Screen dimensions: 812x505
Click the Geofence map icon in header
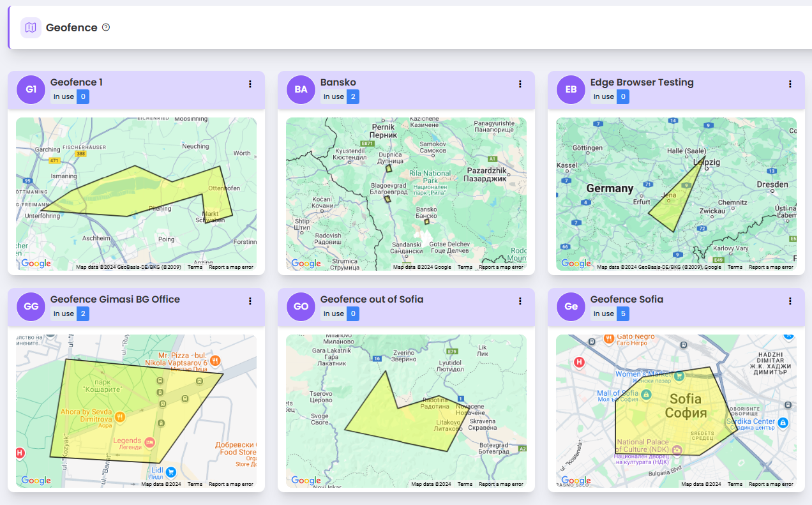coord(31,27)
